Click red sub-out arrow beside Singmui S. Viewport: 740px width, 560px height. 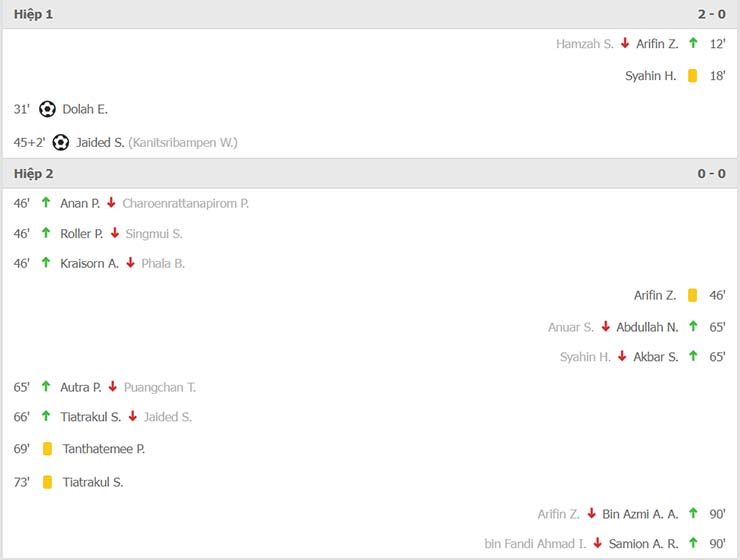(115, 233)
